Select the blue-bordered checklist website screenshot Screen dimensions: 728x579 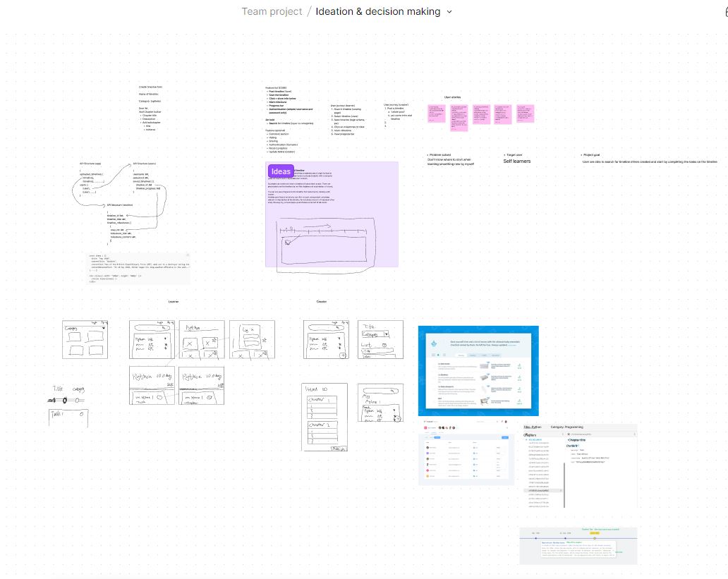pyautogui.click(x=478, y=371)
